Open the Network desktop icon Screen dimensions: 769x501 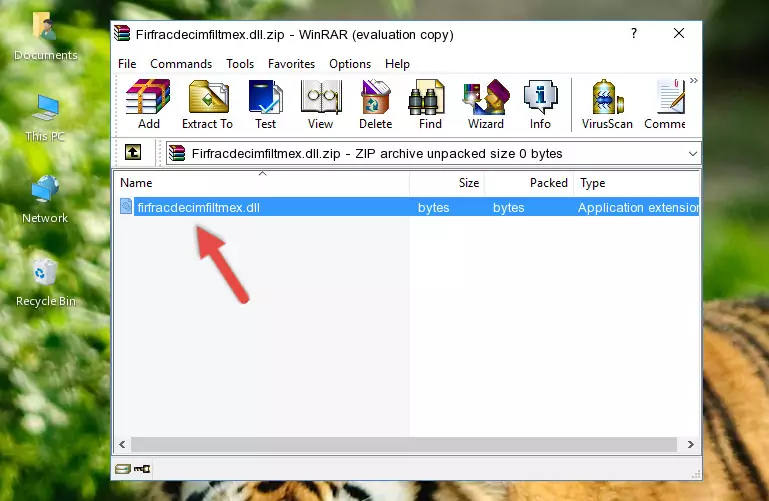coord(45,200)
